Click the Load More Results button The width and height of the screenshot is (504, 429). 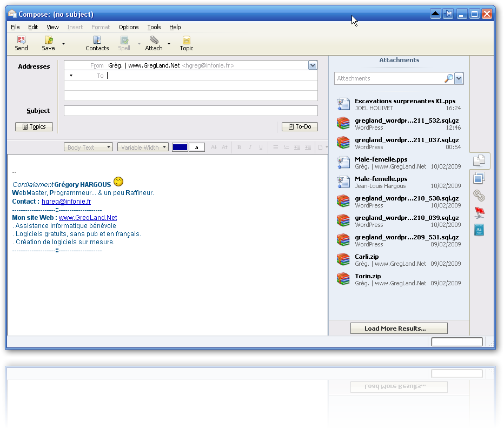[399, 329]
